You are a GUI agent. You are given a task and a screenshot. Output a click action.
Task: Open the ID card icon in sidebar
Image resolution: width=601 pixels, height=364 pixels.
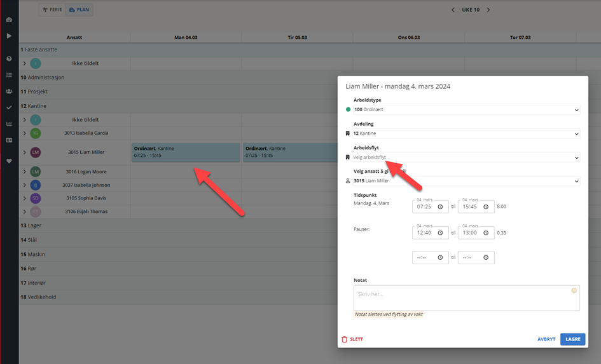[x=9, y=140]
